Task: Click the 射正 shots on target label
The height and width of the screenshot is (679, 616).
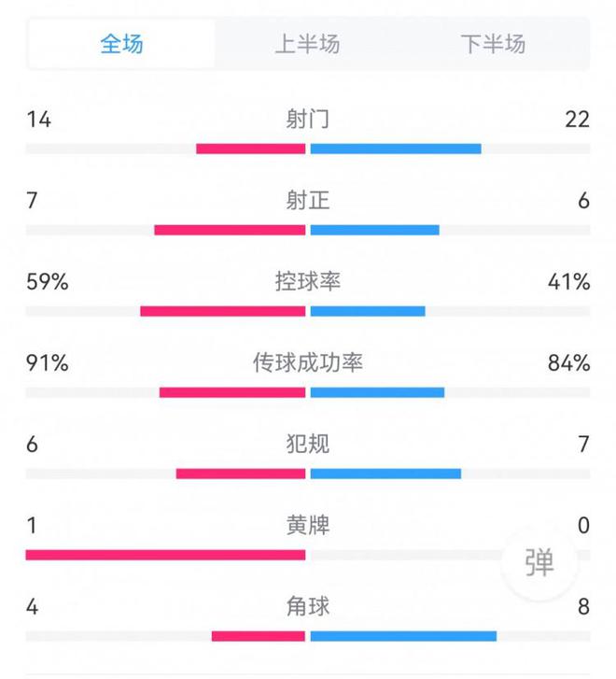Action: (x=308, y=201)
